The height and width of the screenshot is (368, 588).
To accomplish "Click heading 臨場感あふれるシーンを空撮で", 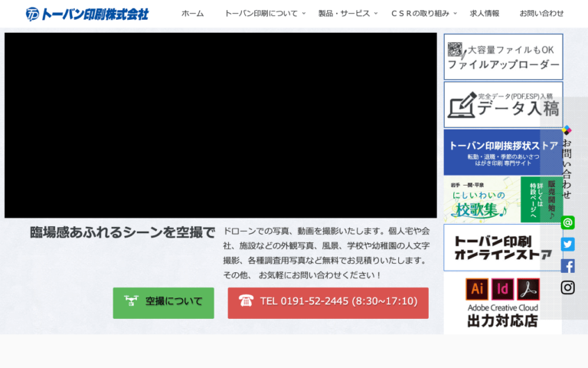I will [122, 232].
